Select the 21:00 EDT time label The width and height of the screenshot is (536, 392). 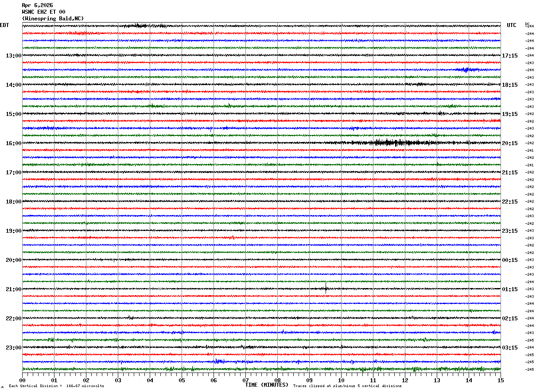13,289
